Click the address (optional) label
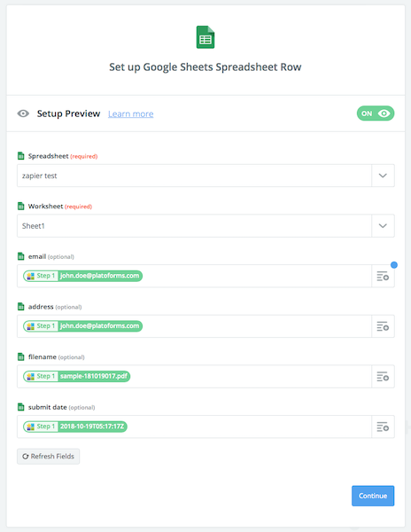The width and height of the screenshot is (411, 532). (55, 307)
